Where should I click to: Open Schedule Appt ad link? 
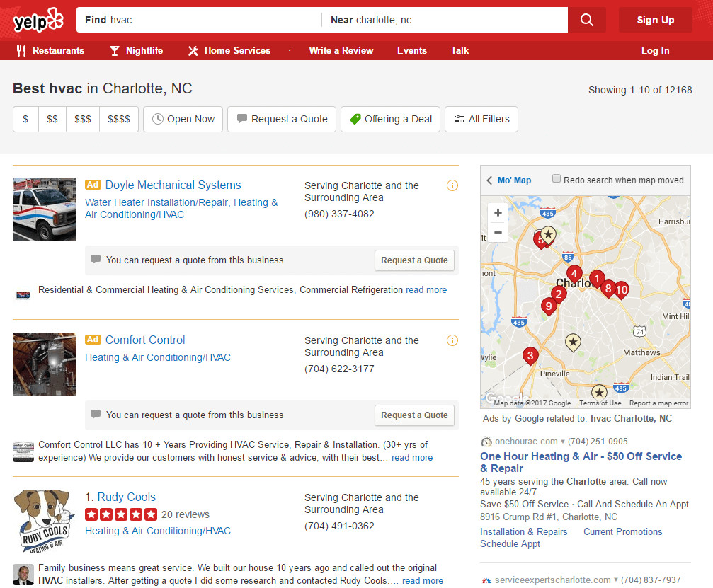point(510,543)
